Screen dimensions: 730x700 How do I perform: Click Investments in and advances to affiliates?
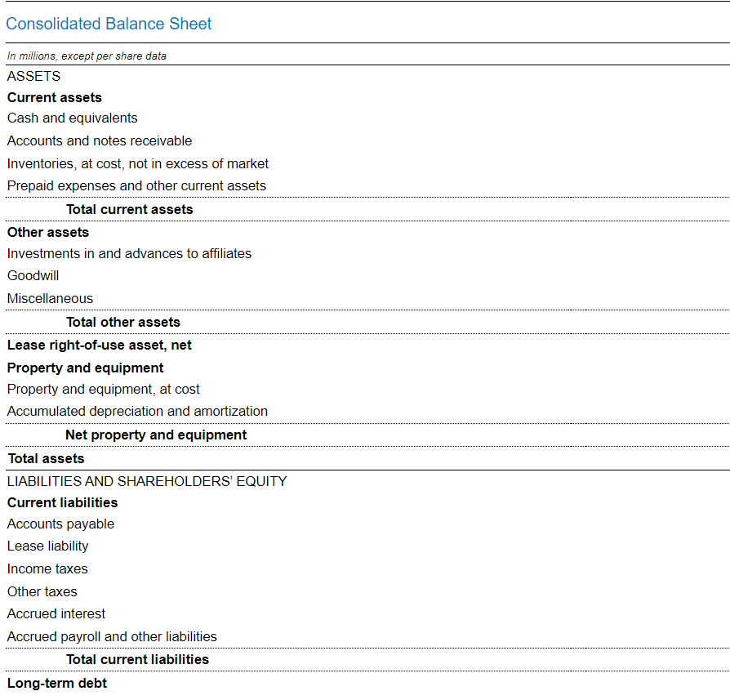(129, 253)
